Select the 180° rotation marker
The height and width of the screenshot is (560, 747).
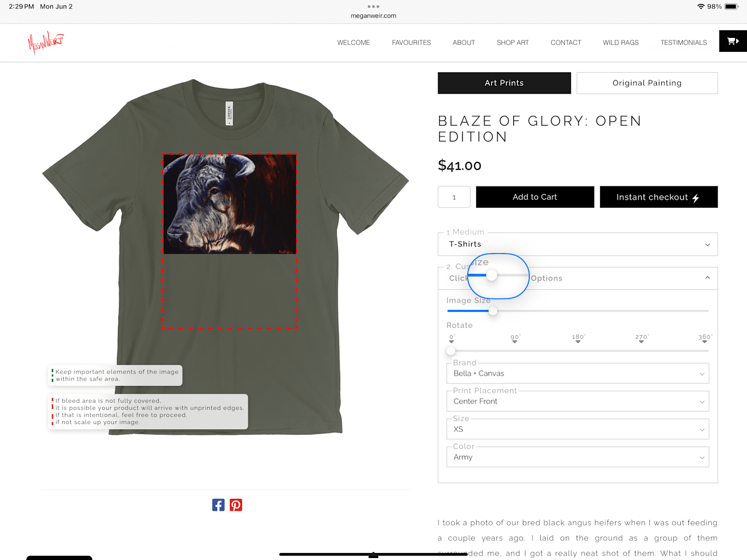[578, 339]
